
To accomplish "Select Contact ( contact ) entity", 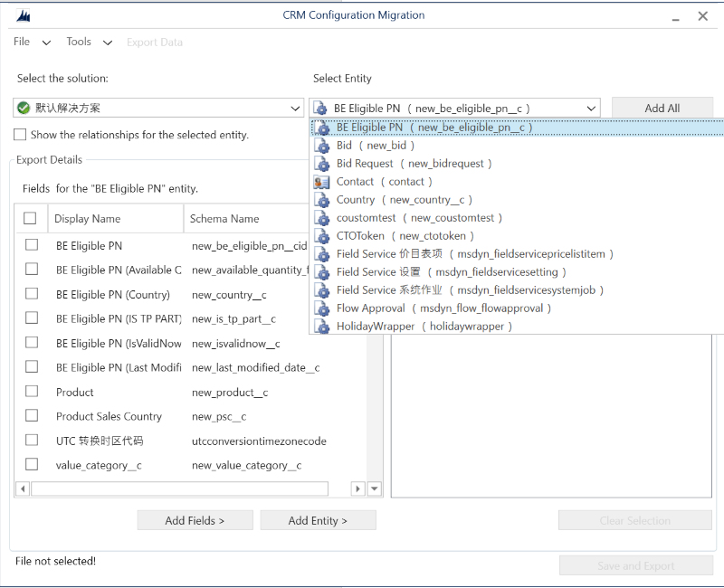I will pos(517,182).
